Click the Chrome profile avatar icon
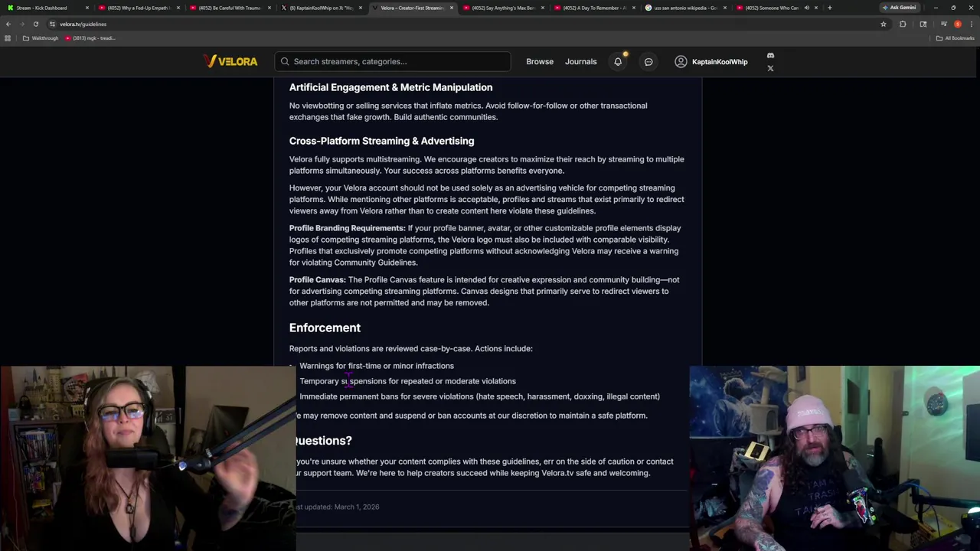 pos(958,24)
